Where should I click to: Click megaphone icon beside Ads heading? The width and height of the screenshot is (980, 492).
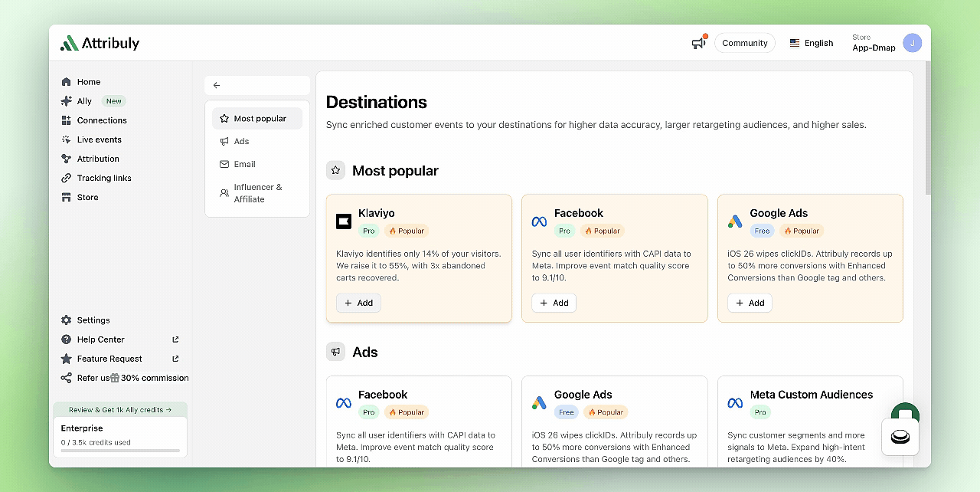[335, 352]
